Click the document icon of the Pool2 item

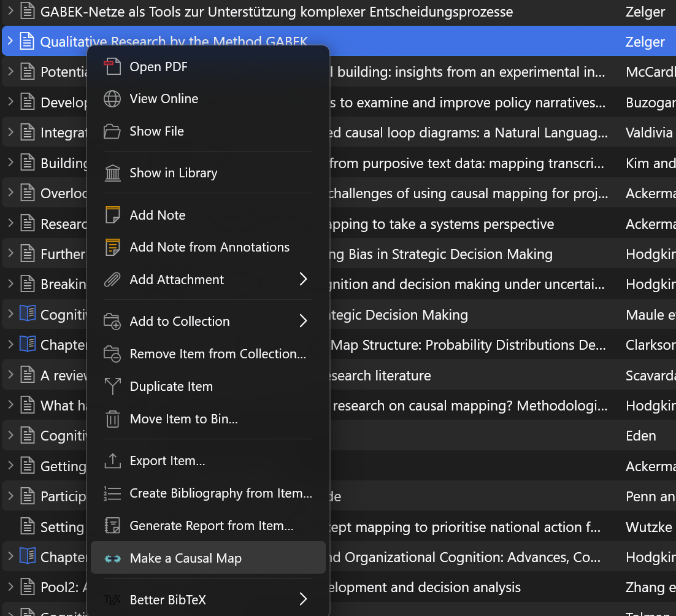pyautogui.click(x=28, y=587)
